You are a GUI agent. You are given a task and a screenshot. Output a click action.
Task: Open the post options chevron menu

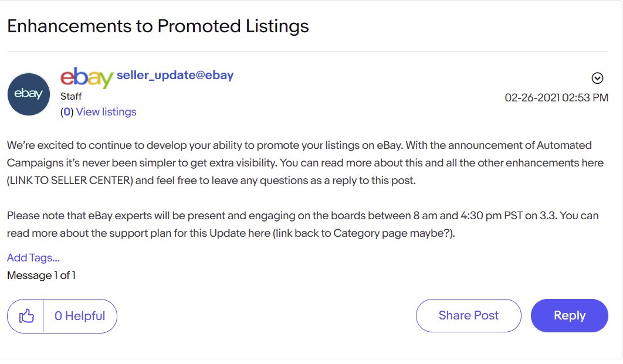coord(597,78)
